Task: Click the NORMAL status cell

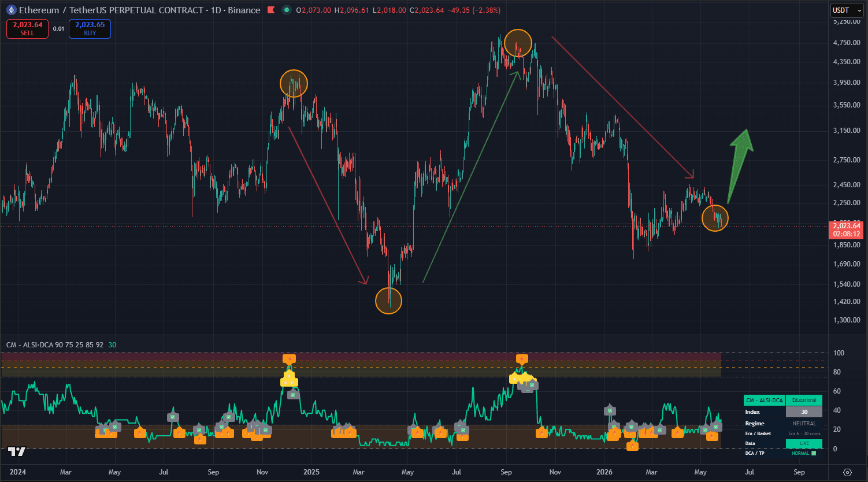Action: [804, 453]
